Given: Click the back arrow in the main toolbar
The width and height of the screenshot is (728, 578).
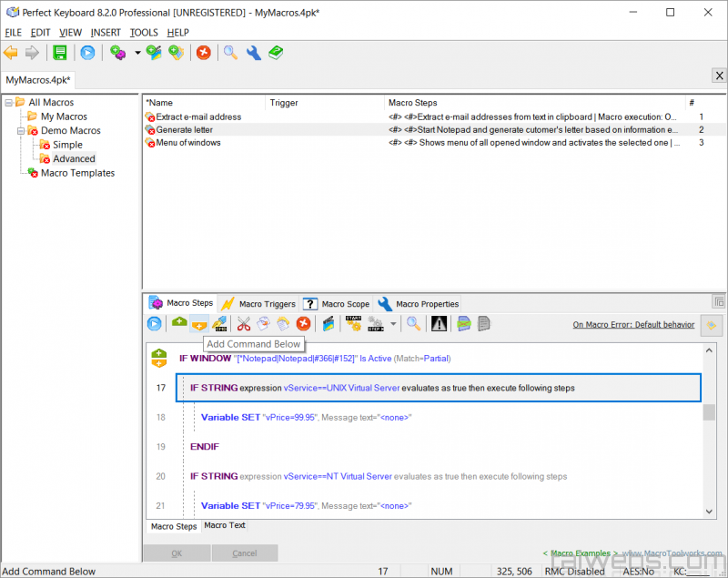Looking at the screenshot, I should click(x=11, y=53).
